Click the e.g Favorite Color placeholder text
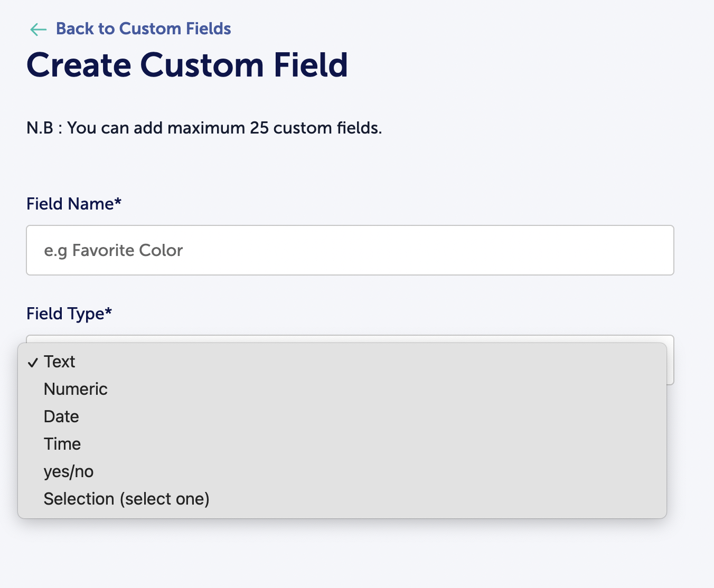714x588 pixels. pyautogui.click(x=113, y=250)
